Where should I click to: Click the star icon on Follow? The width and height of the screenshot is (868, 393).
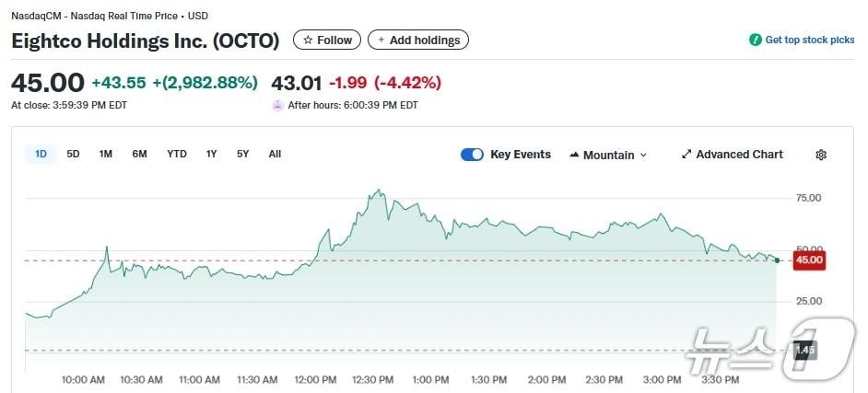point(308,40)
